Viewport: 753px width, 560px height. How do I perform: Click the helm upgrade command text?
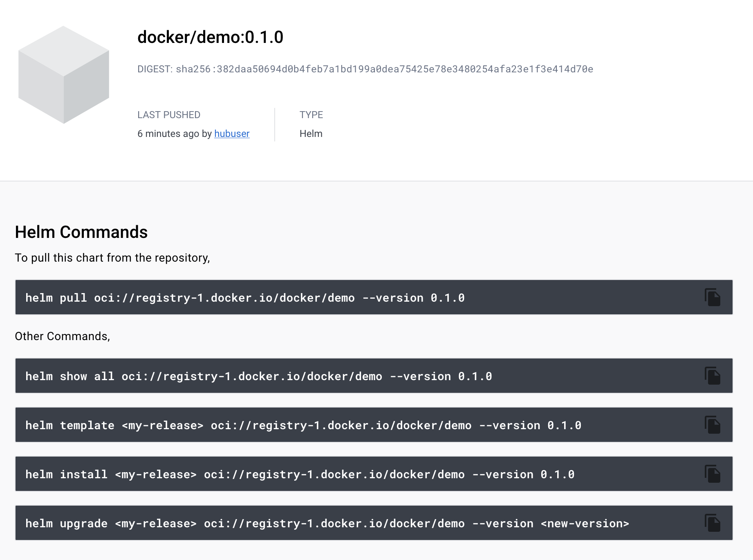pos(327,524)
